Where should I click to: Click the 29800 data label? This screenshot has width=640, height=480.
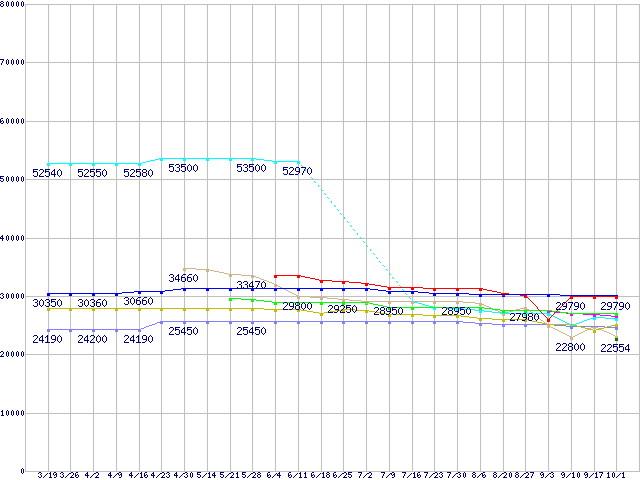click(297, 307)
